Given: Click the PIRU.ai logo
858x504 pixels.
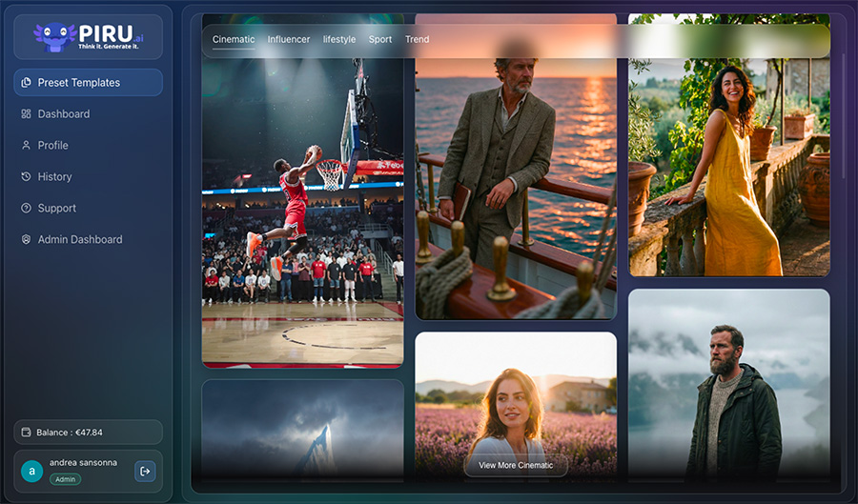Looking at the screenshot, I should 88,37.
